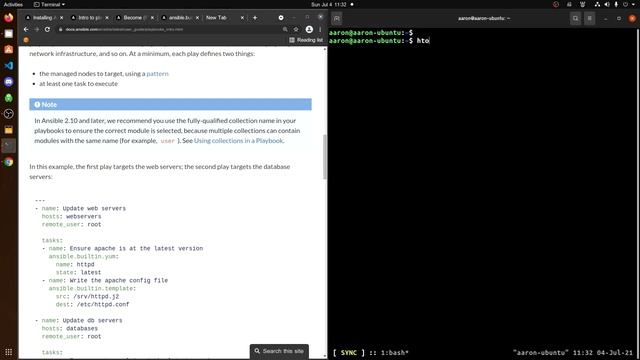
Task: Click the volume icon in the top bar
Action: pyautogui.click(x=607, y=4)
